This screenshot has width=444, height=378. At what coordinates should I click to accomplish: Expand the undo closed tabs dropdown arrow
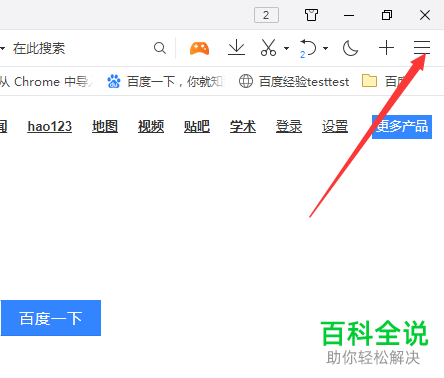[326, 48]
